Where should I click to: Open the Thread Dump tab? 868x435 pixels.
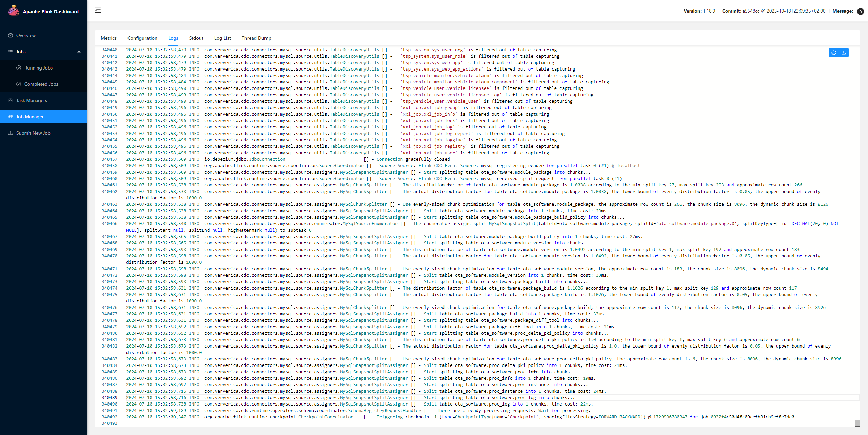pos(256,38)
